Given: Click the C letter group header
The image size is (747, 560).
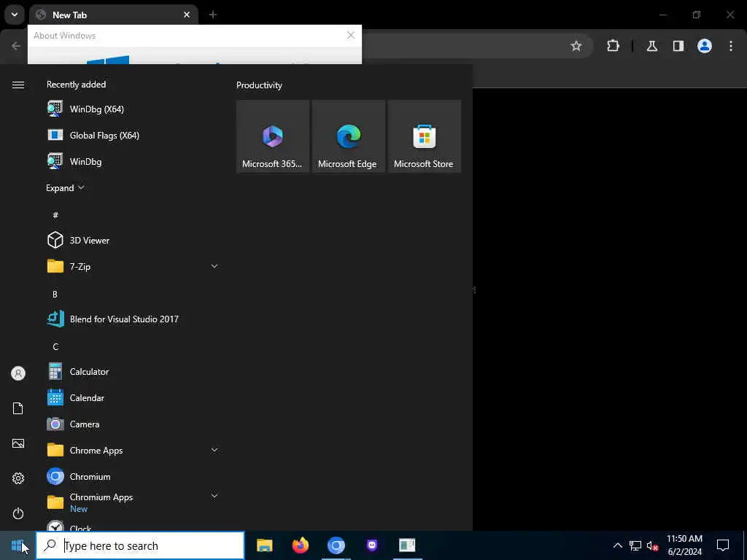Looking at the screenshot, I should point(55,346).
